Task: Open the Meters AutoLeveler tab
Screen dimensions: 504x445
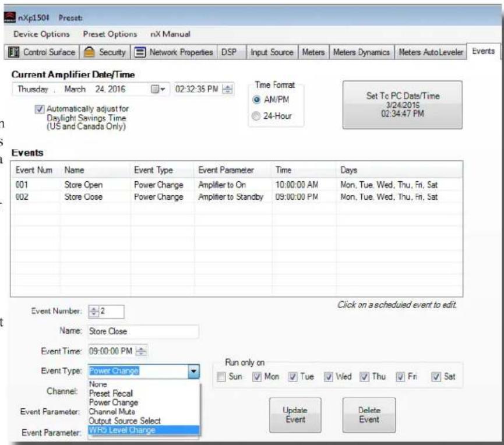Action: [x=431, y=52]
